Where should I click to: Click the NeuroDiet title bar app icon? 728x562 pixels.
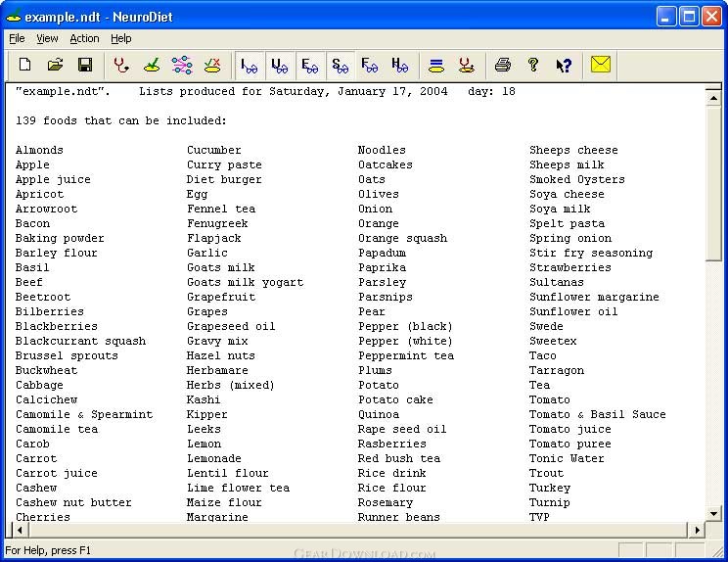click(x=13, y=17)
